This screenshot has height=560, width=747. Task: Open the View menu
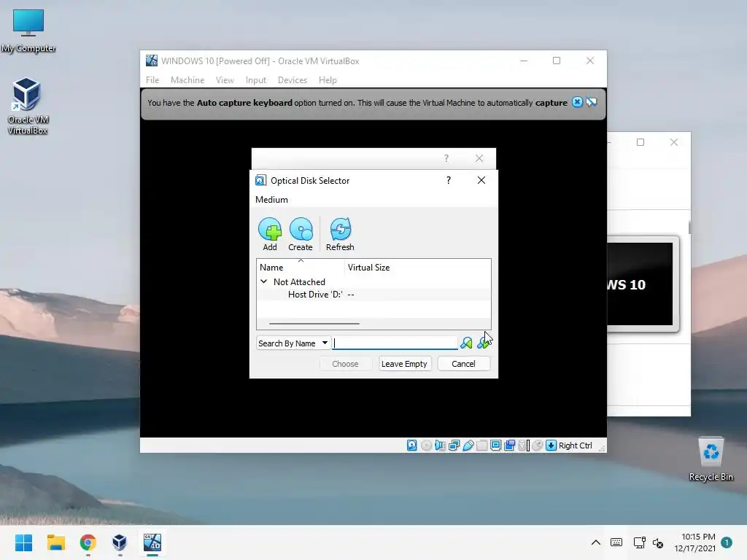[225, 80]
